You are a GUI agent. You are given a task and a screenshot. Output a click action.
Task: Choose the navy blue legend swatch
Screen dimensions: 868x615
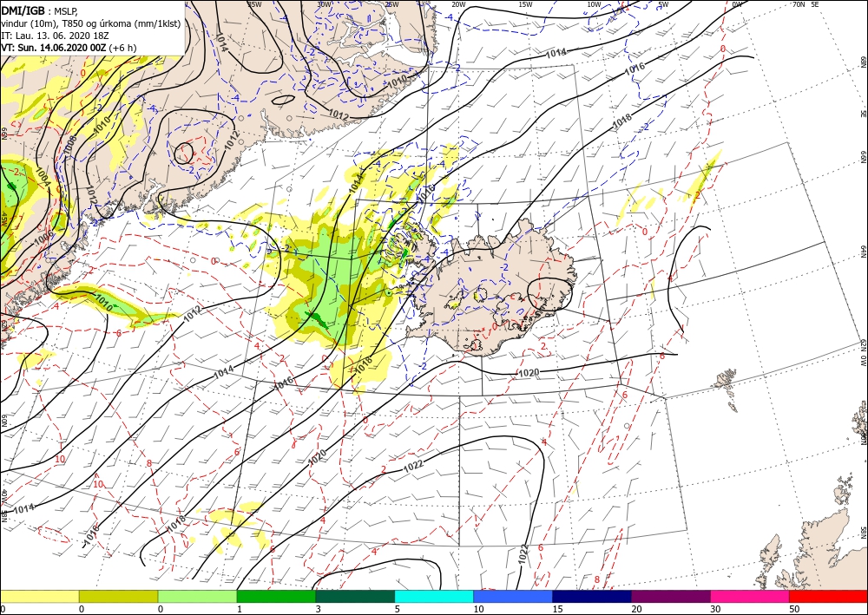(592, 596)
